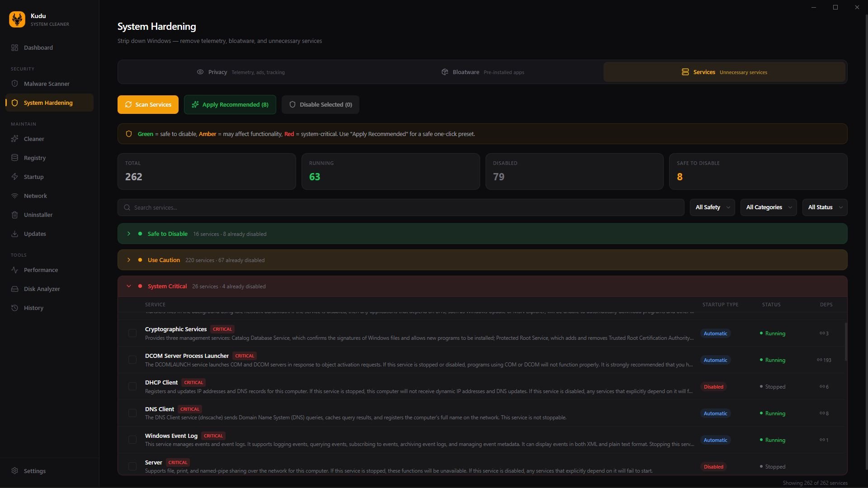Click the STARTUP TYPE column header

coord(720,305)
